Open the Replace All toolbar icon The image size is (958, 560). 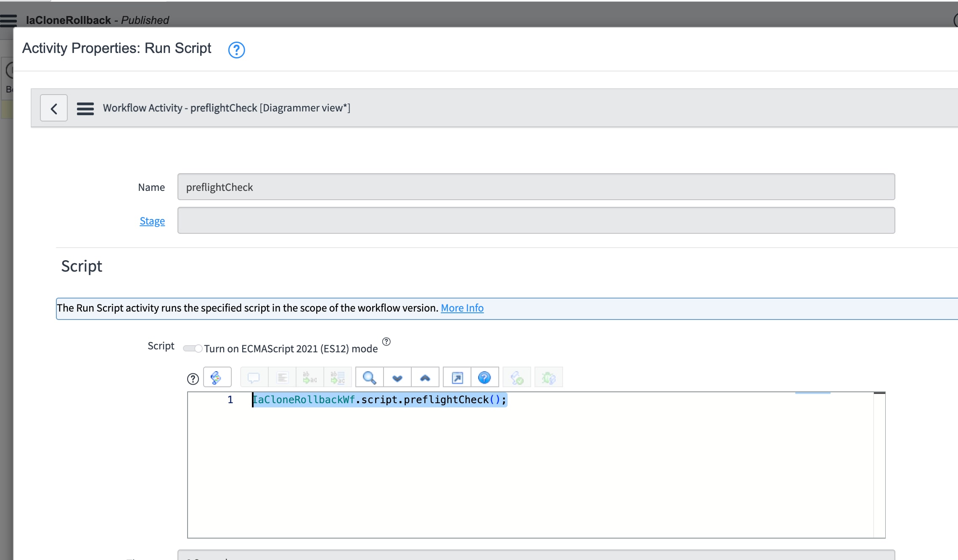tap(338, 378)
